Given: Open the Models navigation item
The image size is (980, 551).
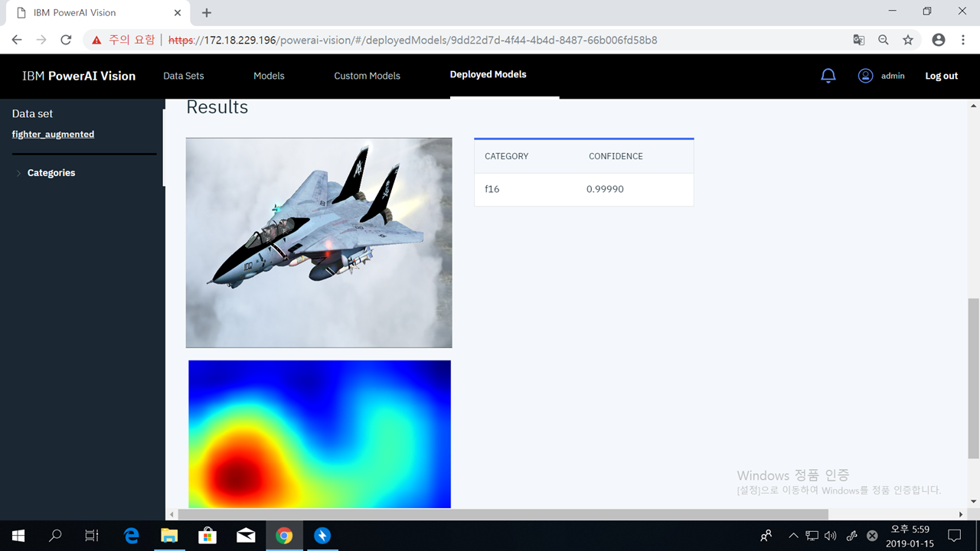Looking at the screenshot, I should click(x=269, y=76).
